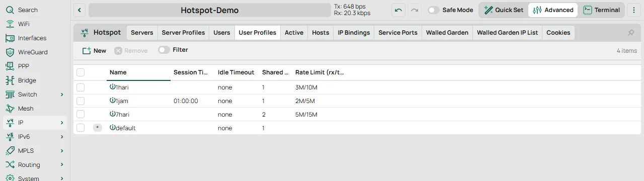Select the User Profiles tab
Viewport: 644px width, 181px height.
258,33
